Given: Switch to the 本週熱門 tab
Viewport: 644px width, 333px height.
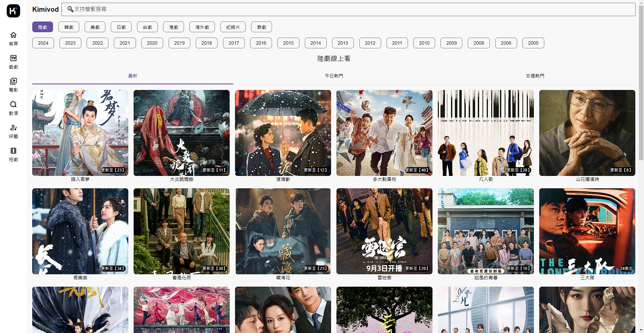Looking at the screenshot, I should coord(535,76).
